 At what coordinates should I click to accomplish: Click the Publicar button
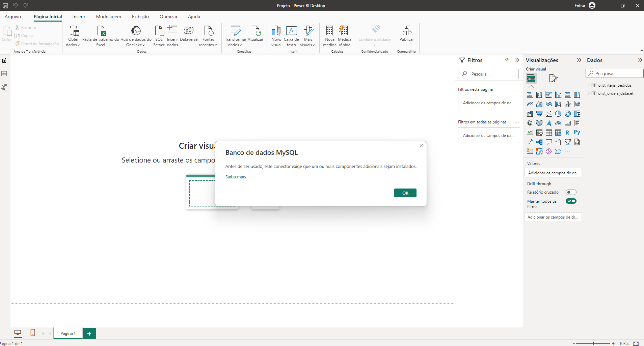pyautogui.click(x=407, y=33)
